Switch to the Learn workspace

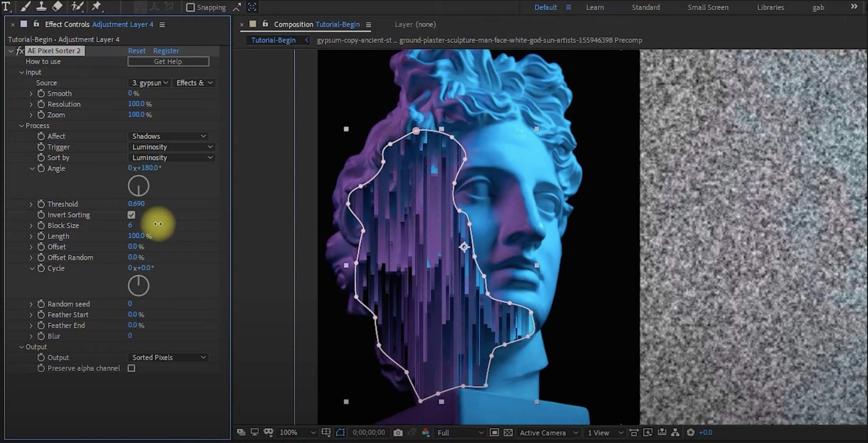(x=595, y=7)
